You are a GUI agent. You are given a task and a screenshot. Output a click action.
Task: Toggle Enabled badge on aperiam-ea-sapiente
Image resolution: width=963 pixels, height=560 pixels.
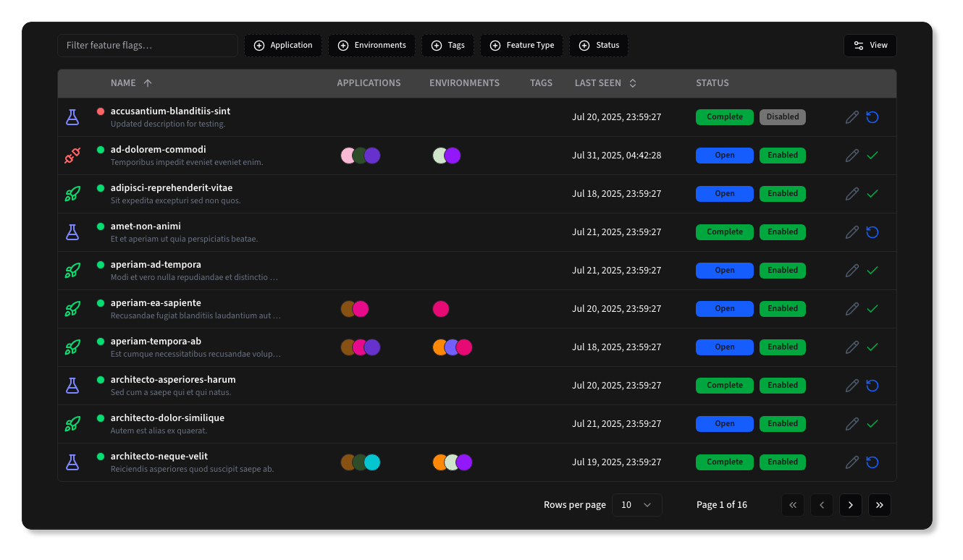[782, 309]
